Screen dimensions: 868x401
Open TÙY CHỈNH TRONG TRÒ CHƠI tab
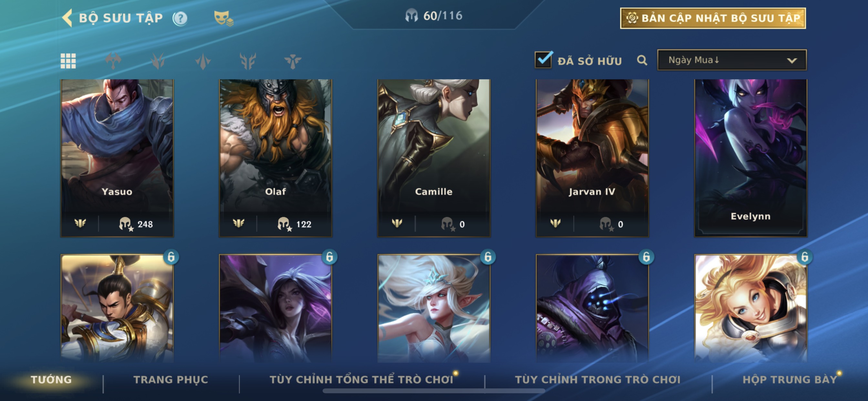[x=598, y=380]
